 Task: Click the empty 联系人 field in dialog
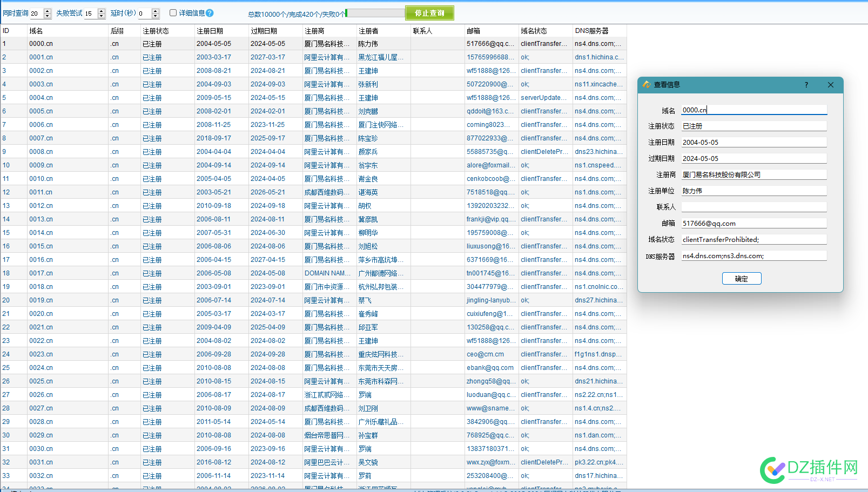point(754,207)
